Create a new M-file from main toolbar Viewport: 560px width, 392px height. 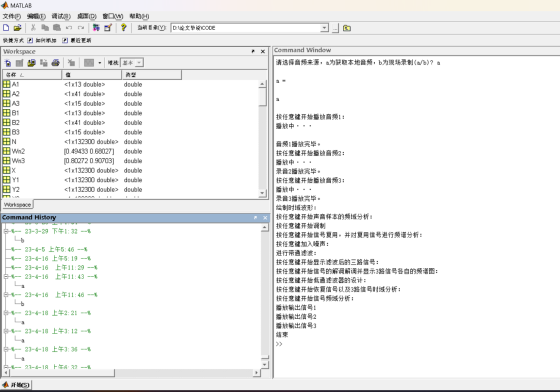pyautogui.click(x=6, y=28)
